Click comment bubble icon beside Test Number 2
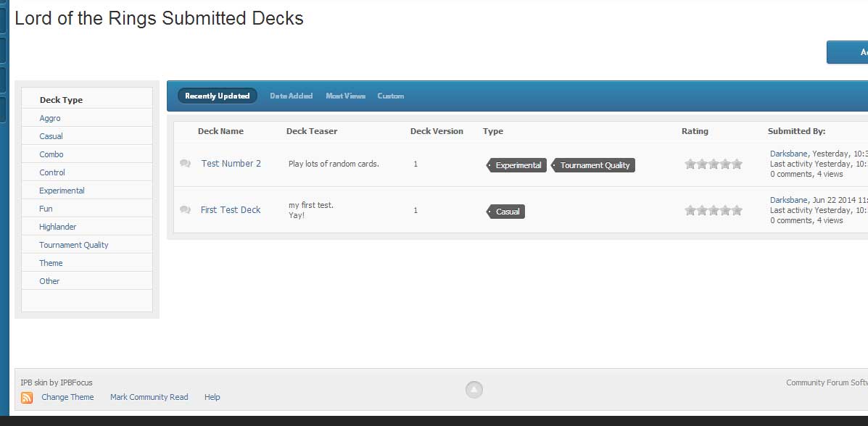This screenshot has width=868, height=426. click(x=186, y=163)
